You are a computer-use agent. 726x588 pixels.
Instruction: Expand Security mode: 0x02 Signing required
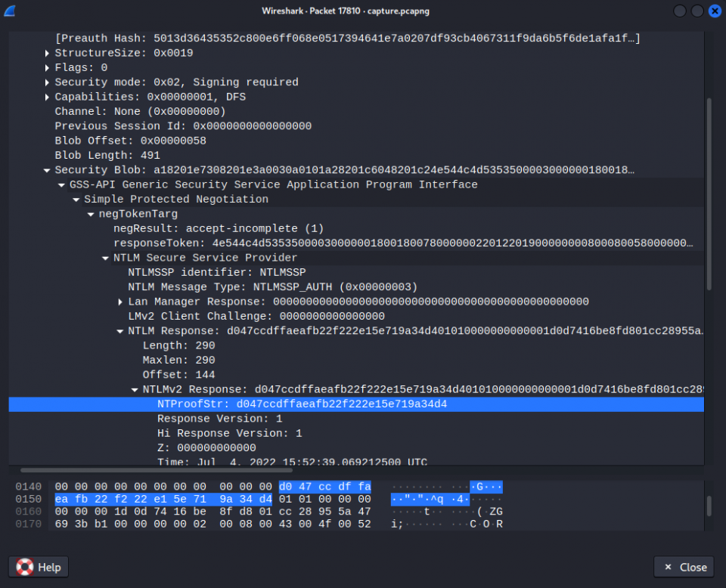(47, 82)
